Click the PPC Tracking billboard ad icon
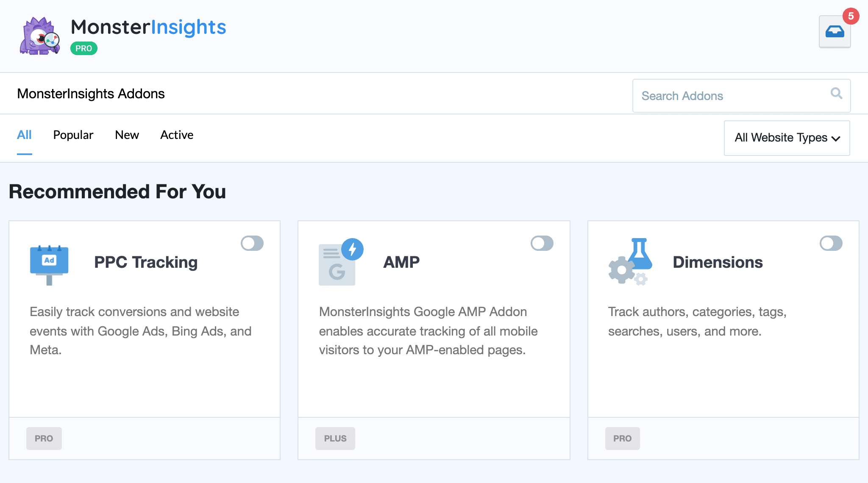 pyautogui.click(x=49, y=265)
